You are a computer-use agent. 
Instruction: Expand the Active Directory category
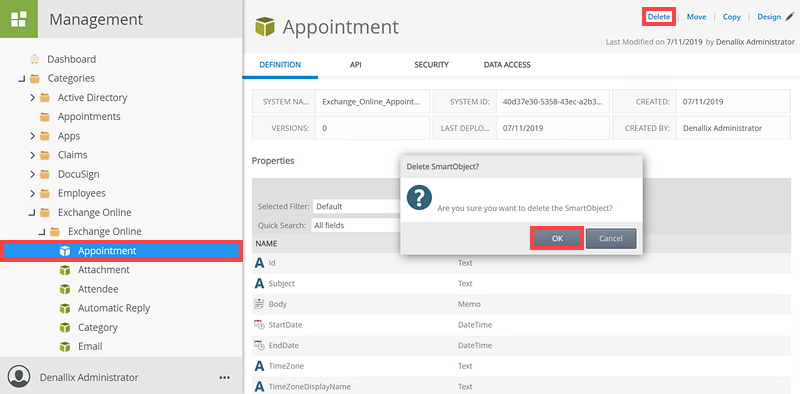coord(32,97)
